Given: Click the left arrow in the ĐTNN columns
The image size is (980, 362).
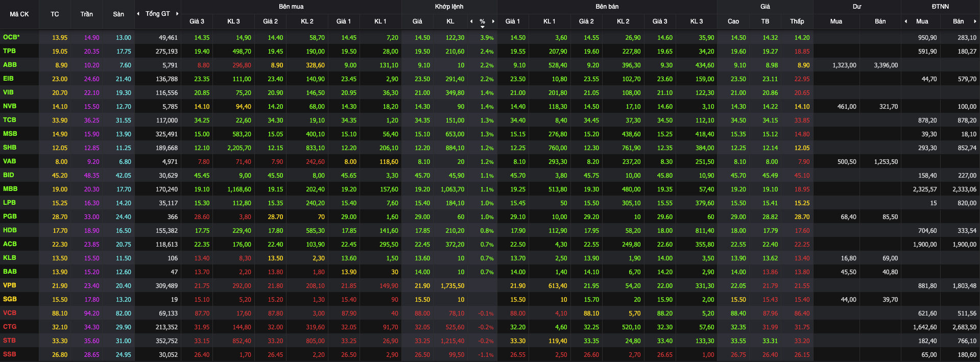Looking at the screenshot, I should pos(906,21).
